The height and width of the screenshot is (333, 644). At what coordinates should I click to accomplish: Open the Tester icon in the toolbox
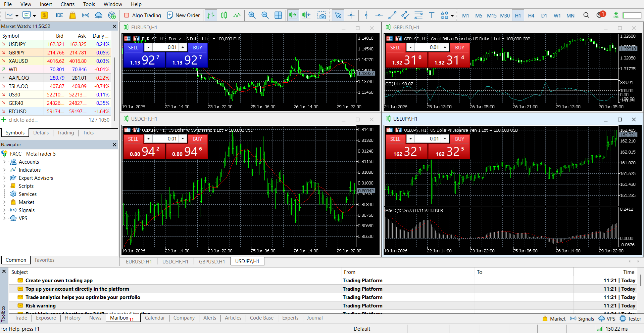point(631,319)
